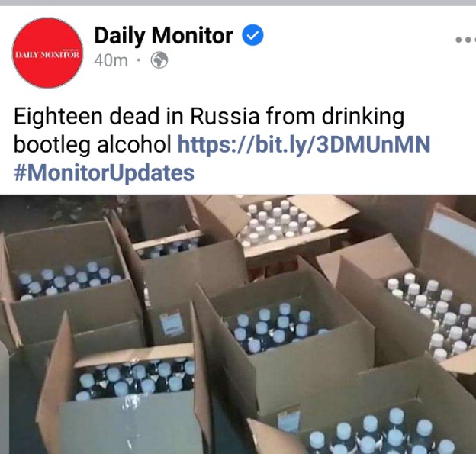Tap the small label on the middle box
This screenshot has height=454, width=476.
[172, 324]
